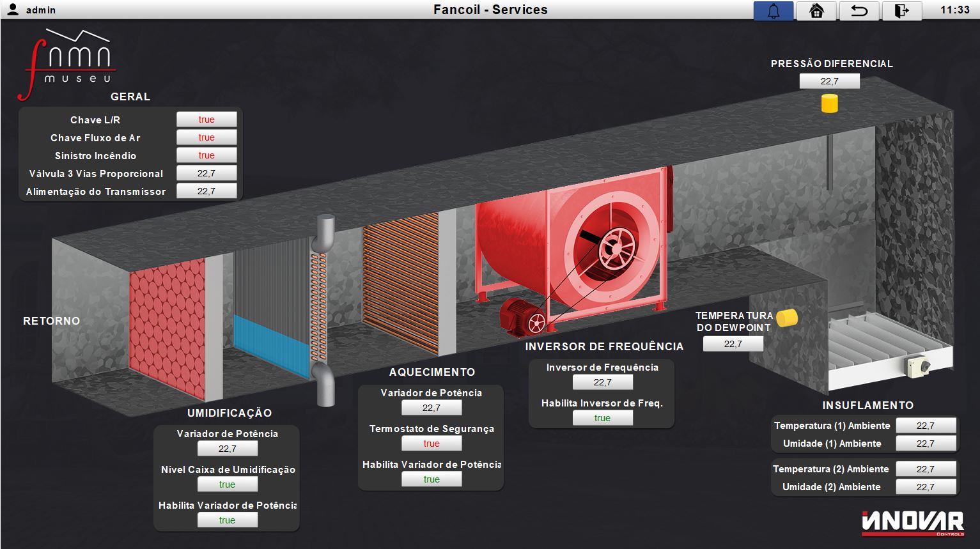Click the TEMPERATURA DO DEWPOINT label
This screenshot has width=980, height=549.
(734, 321)
